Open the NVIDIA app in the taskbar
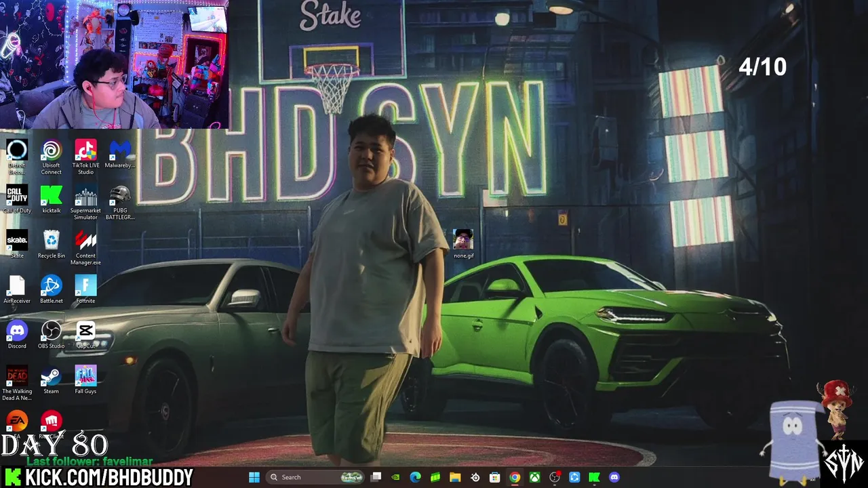 pos(396,477)
